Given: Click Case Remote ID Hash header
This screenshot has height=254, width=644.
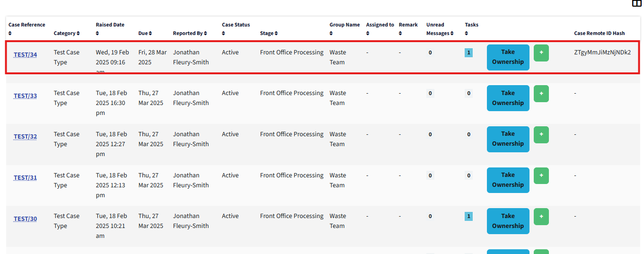Looking at the screenshot, I should [599, 34].
